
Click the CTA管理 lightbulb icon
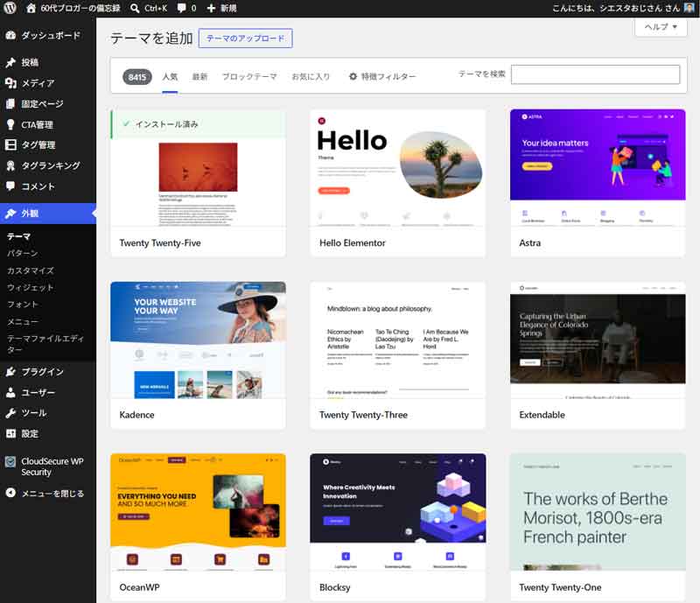tap(10, 124)
